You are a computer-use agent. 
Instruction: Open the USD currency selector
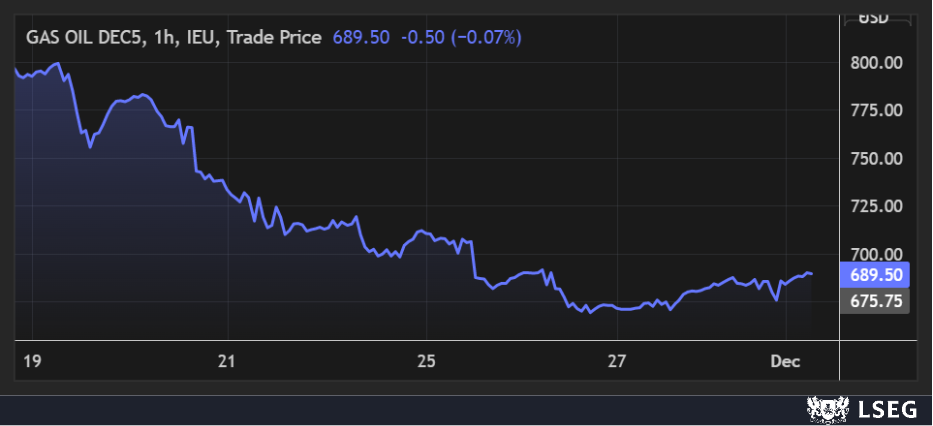pyautogui.click(x=876, y=17)
